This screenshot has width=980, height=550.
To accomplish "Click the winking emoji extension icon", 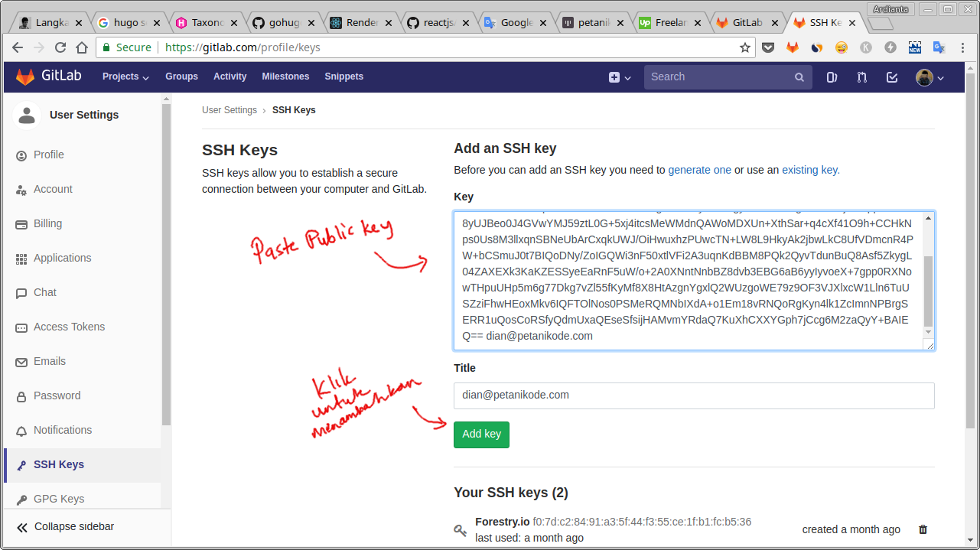I will pos(840,47).
